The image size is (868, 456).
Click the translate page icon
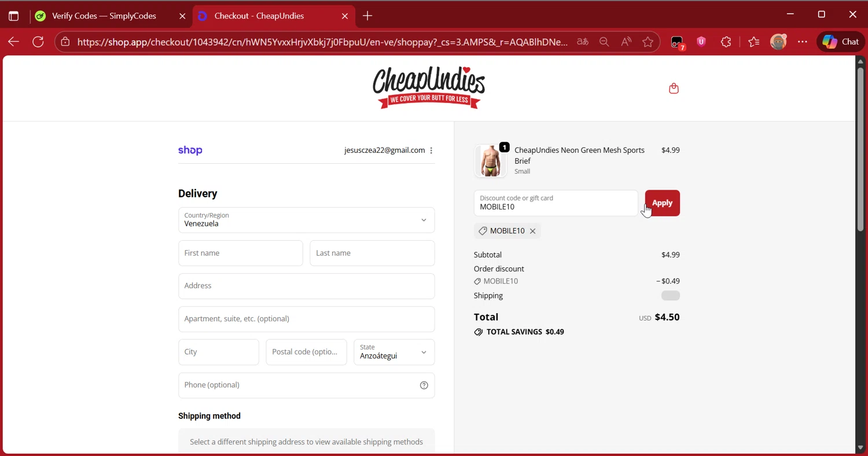pos(583,42)
